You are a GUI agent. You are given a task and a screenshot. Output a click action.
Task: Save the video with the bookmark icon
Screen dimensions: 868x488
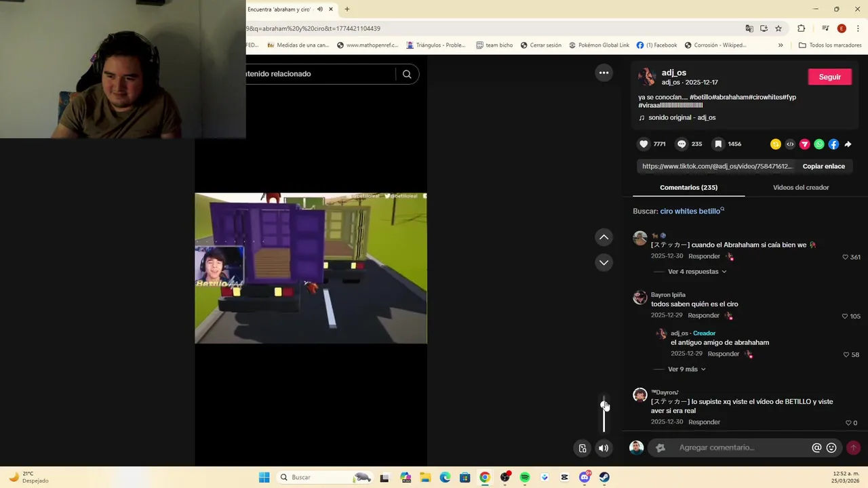click(x=718, y=144)
